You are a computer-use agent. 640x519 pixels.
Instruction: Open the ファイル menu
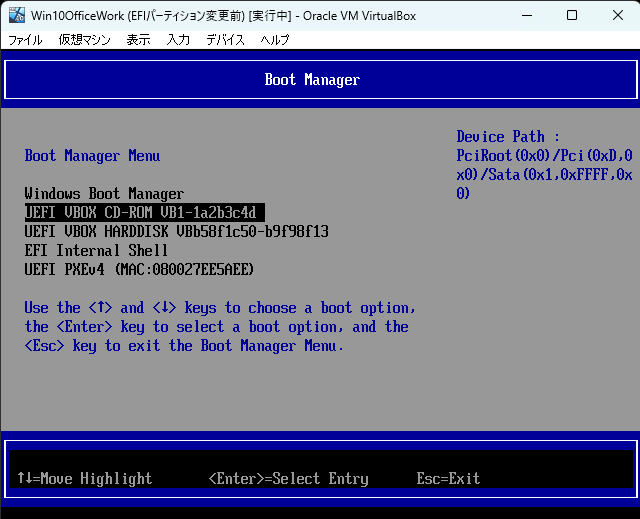[x=25, y=40]
